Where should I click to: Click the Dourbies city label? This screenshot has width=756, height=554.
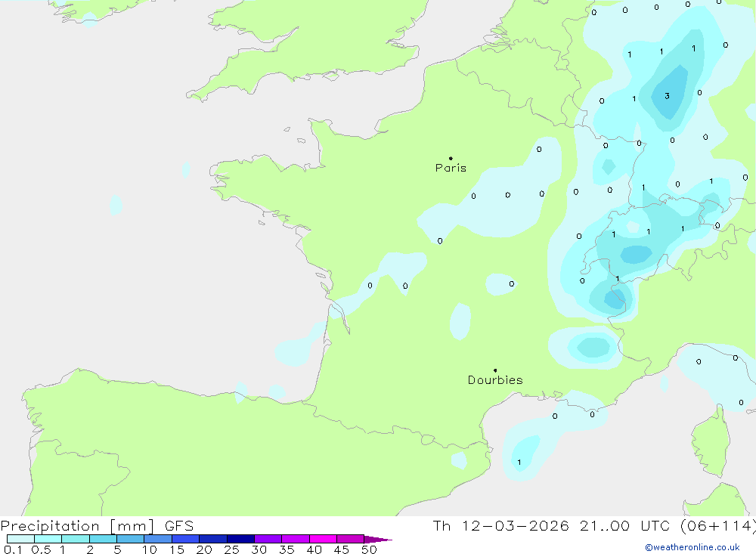(x=495, y=380)
